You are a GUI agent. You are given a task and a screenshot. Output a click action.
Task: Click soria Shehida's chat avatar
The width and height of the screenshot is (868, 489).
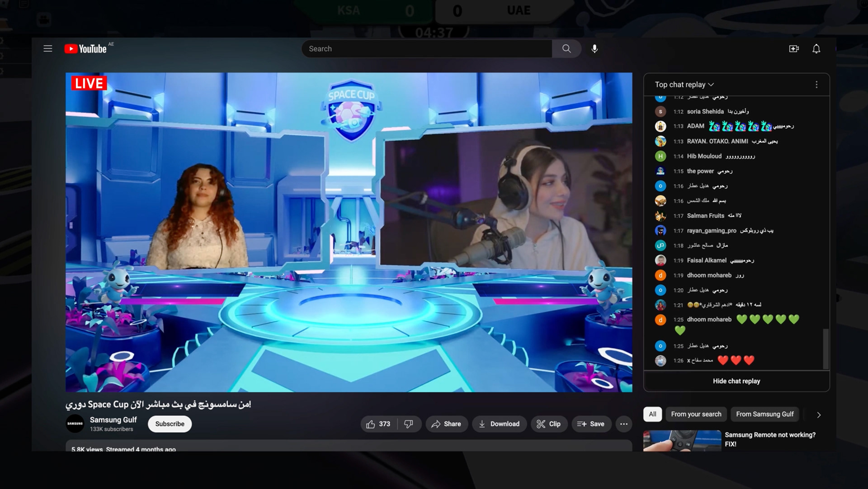(660, 111)
